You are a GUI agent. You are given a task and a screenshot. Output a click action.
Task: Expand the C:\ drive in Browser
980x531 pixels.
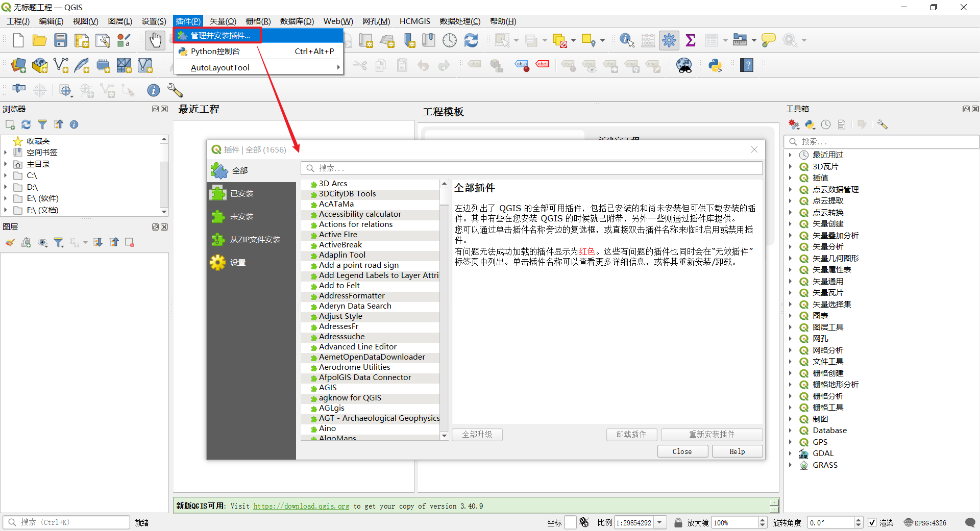pos(6,175)
